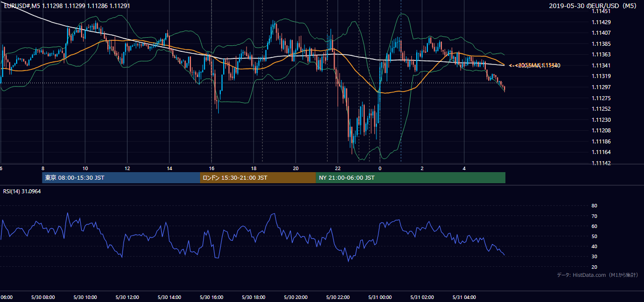Click the RSI(14) 31.0964 indicator label
The height and width of the screenshot is (302, 644).
(21, 192)
